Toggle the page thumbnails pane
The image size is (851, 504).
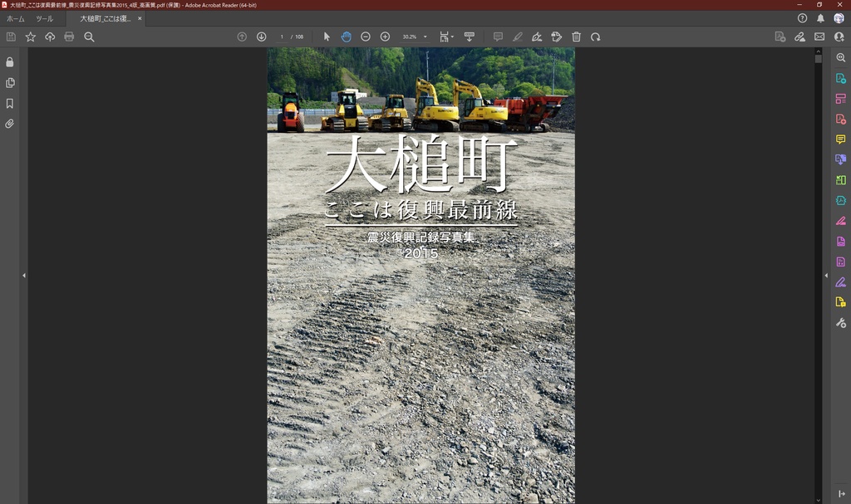tap(10, 82)
